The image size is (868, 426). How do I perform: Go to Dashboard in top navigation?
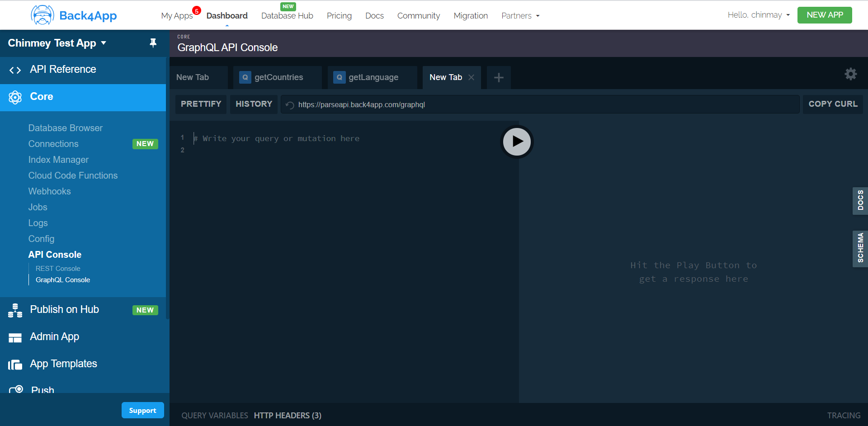(227, 16)
